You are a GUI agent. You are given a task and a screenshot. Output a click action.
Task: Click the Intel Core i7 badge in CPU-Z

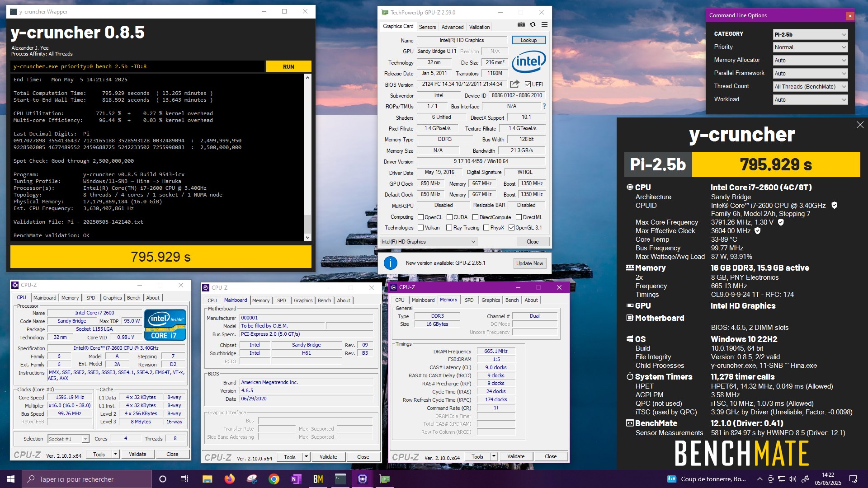(x=165, y=325)
